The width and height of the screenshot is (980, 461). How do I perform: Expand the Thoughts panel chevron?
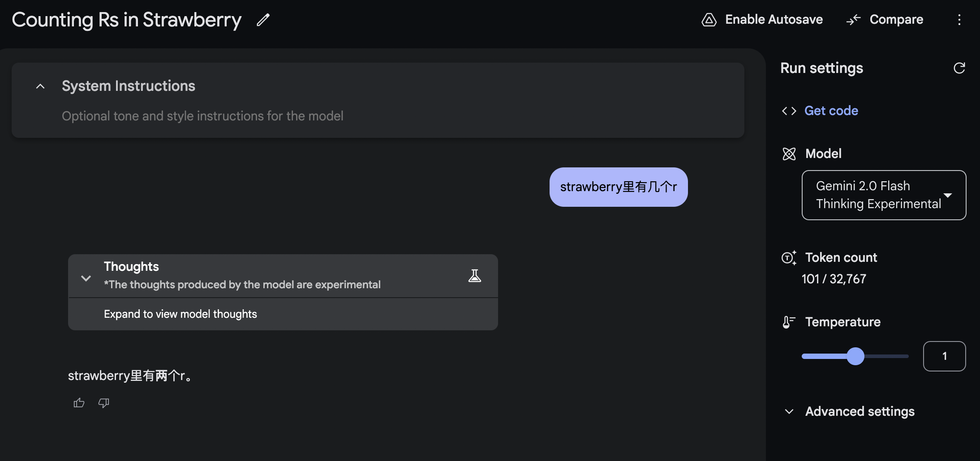86,278
